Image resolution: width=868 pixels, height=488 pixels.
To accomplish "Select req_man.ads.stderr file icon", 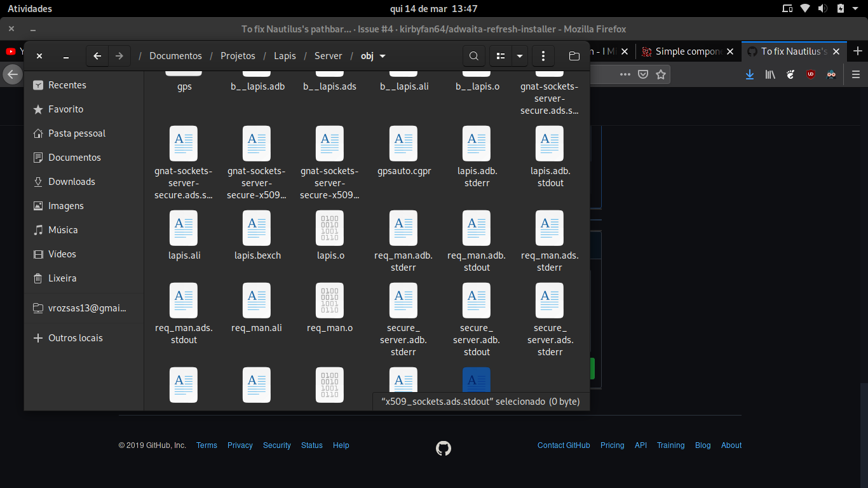I will click(550, 228).
